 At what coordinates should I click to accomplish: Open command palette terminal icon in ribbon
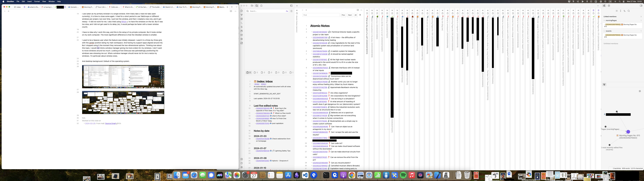pyautogui.click(x=242, y=23)
